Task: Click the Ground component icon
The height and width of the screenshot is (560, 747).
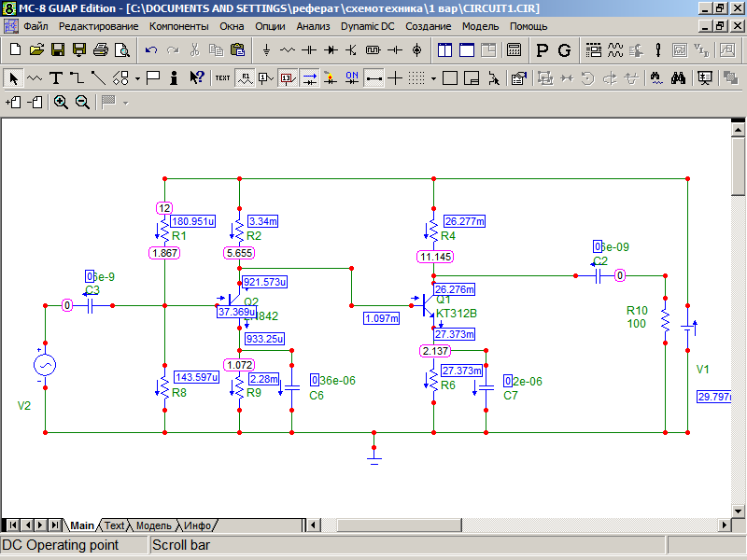Action: [267, 49]
